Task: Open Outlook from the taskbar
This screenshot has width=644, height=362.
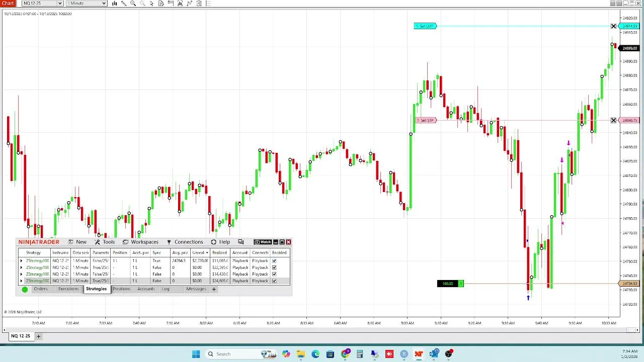Action: 434,354
